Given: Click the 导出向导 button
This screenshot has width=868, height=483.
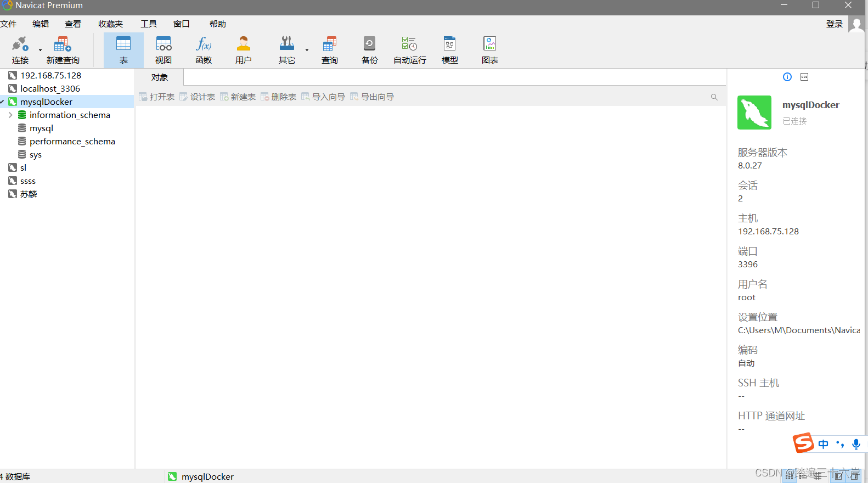Looking at the screenshot, I should point(372,97).
